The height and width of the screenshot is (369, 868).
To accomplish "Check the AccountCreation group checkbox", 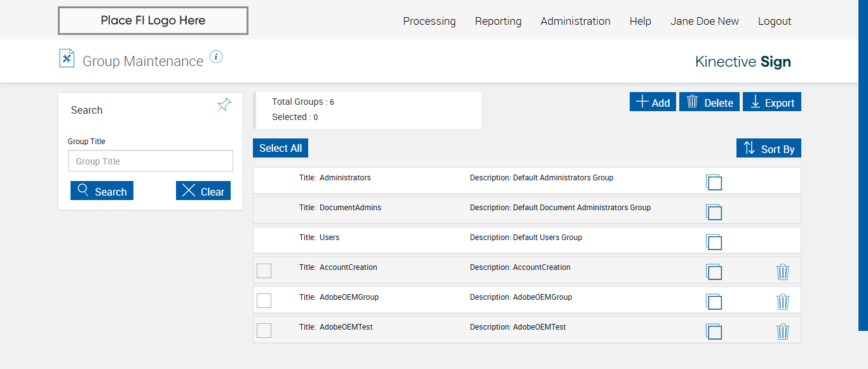I will tap(264, 271).
